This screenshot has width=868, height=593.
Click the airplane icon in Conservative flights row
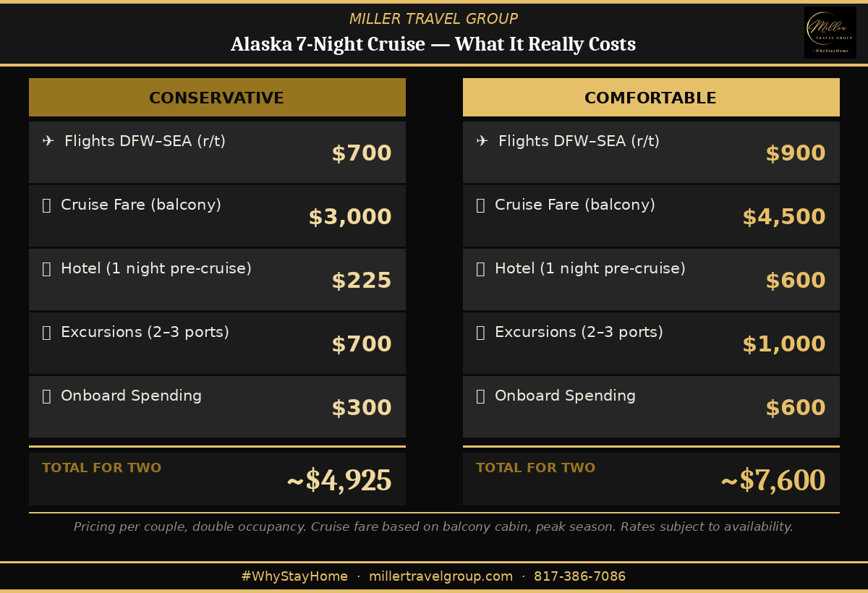click(x=48, y=142)
